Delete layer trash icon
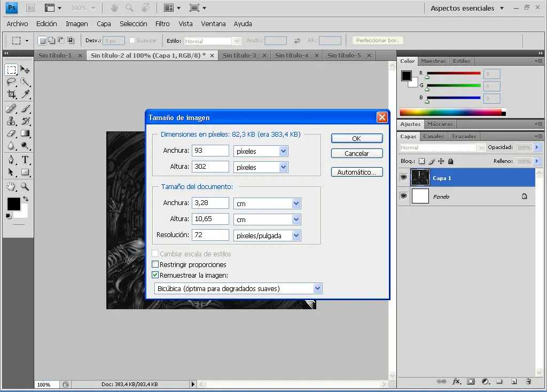The height and width of the screenshot is (392, 547). point(528,381)
